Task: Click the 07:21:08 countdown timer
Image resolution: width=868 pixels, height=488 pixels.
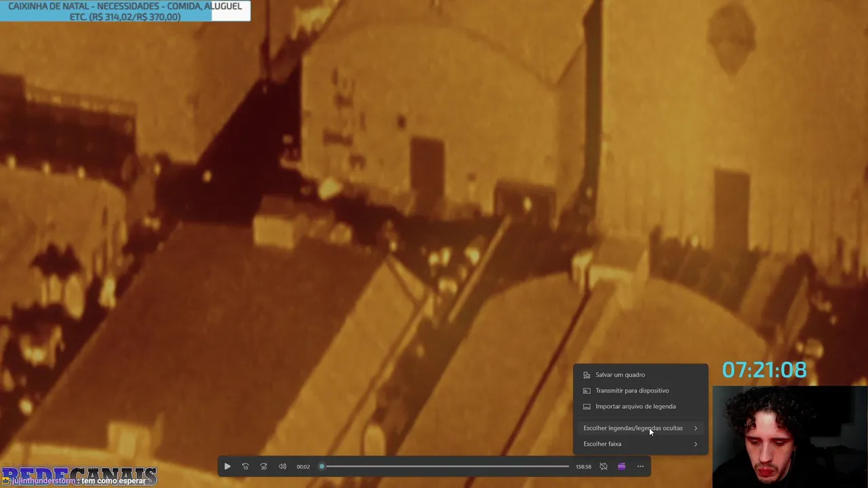Action: tap(764, 370)
